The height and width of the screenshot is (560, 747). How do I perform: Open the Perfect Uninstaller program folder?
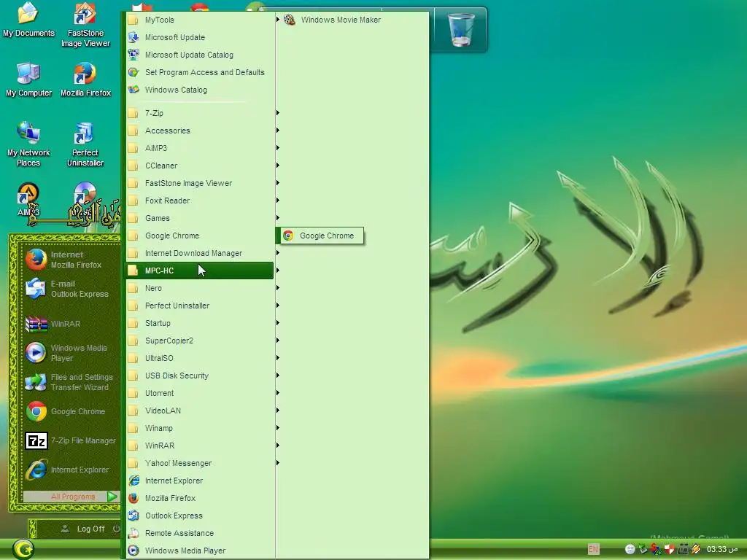click(200, 306)
